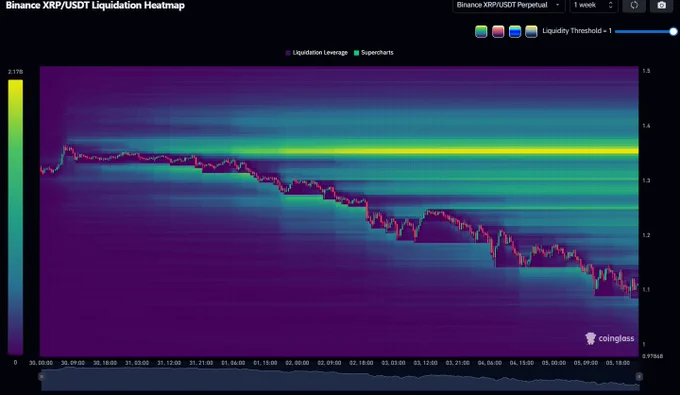Select the green-blue heatmap color theme

tap(481, 31)
